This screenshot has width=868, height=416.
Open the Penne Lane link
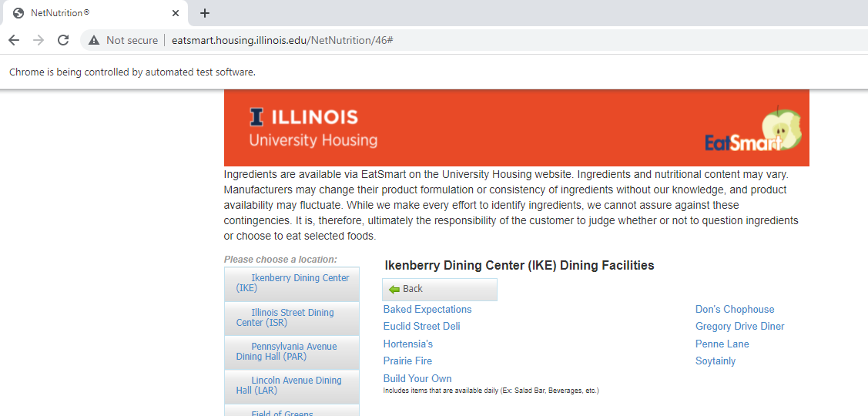point(722,344)
